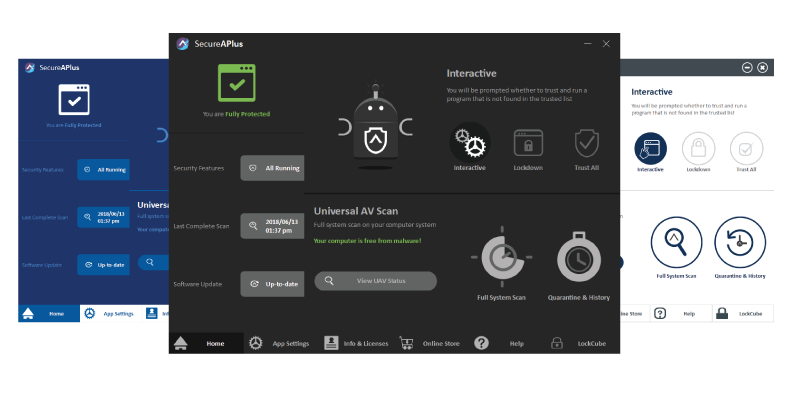The image size is (800, 400).
Task: Open App Settings tab in blue window
Action: (x=110, y=314)
